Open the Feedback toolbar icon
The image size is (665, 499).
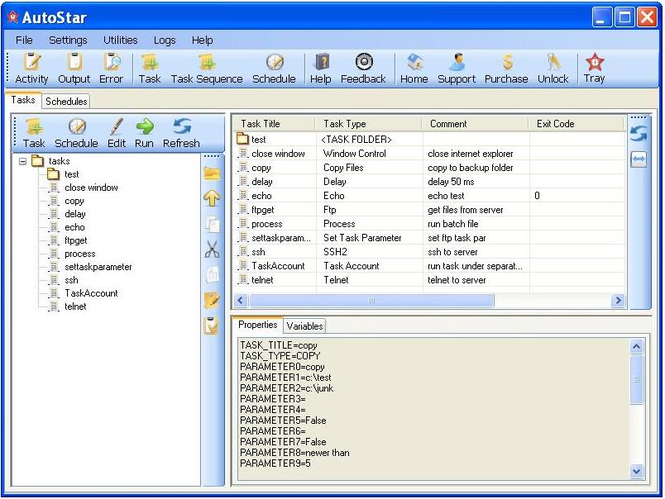click(363, 69)
